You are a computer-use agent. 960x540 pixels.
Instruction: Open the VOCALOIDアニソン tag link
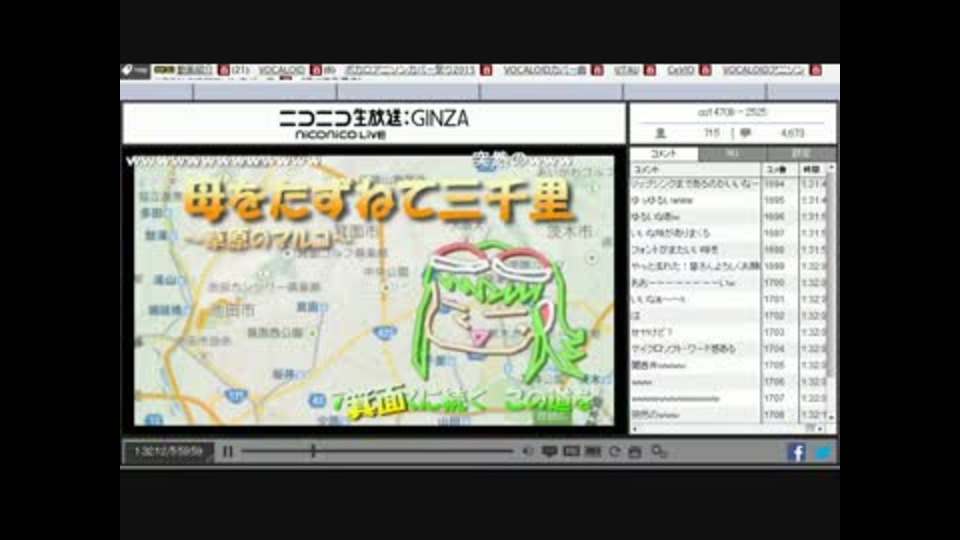(763, 70)
